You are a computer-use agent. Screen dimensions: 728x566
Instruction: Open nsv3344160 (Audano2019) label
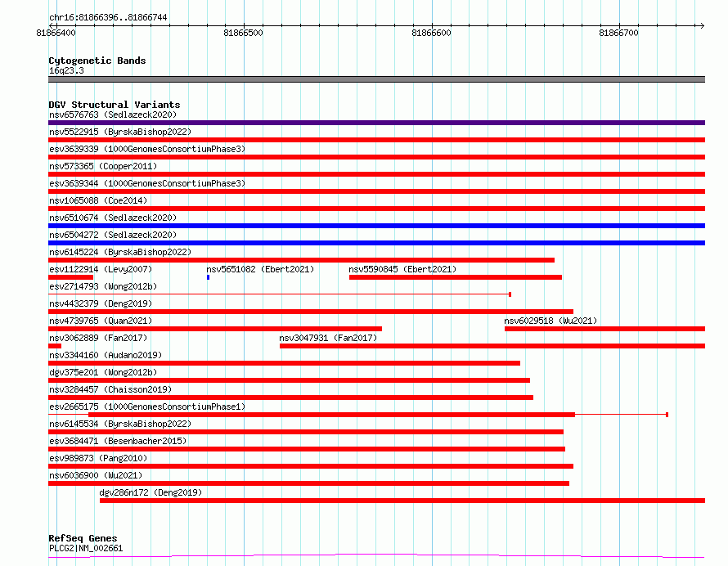pyautogui.click(x=106, y=355)
